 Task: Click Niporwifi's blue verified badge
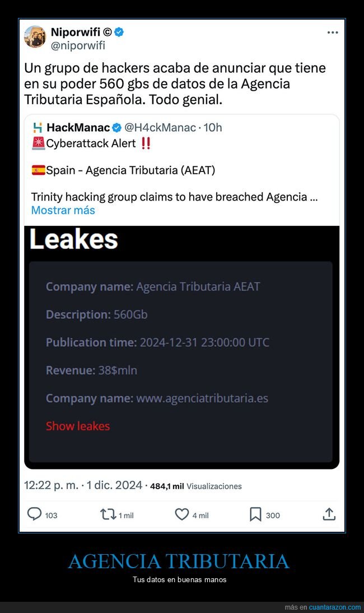pos(119,32)
